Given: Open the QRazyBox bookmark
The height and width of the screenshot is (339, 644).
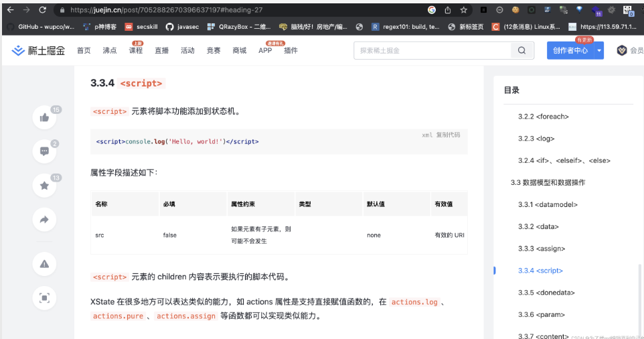Looking at the screenshot, I should [239, 27].
